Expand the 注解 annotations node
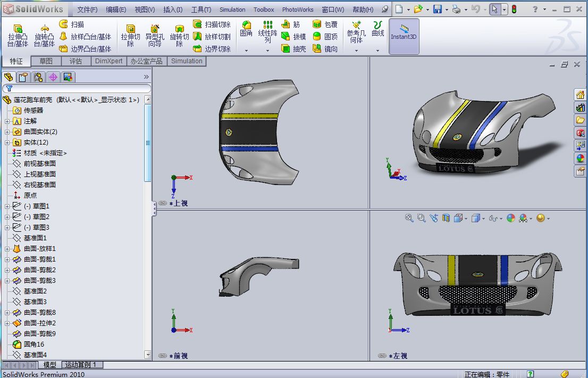Viewport: 588px width, 378px height. click(7, 121)
